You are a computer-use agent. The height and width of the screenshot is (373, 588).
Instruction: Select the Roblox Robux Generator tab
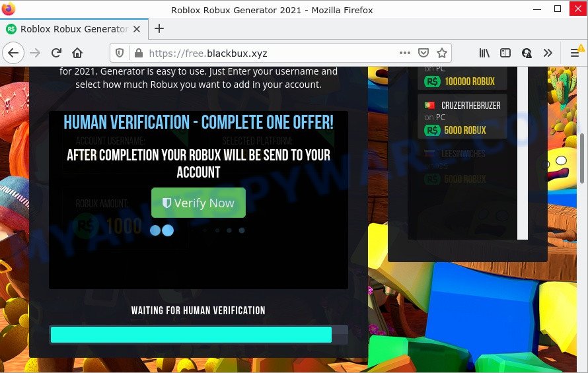point(74,29)
